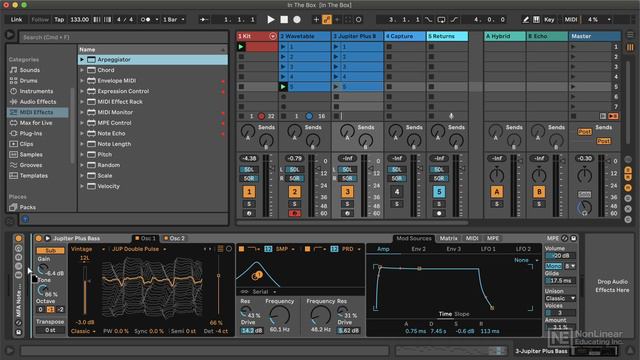The image size is (640, 360).
Task: Toggle Track 3 Jupiter Plus Bass activator
Action: 347,192
